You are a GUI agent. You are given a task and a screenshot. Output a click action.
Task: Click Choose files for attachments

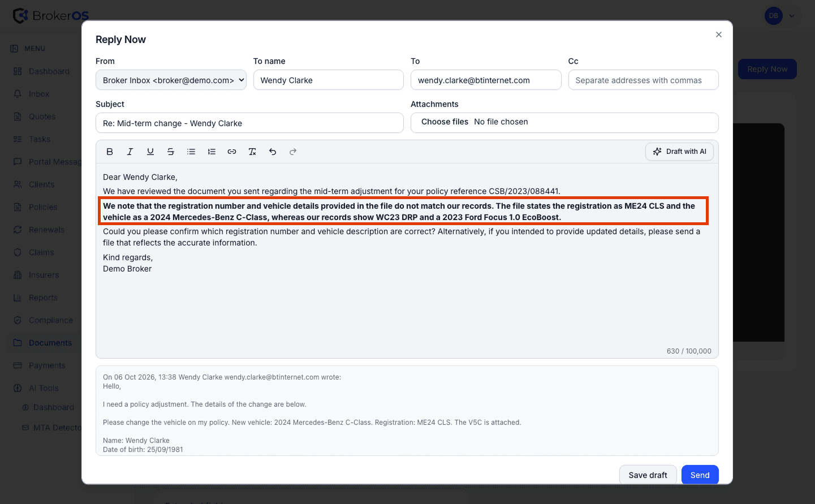445,122
